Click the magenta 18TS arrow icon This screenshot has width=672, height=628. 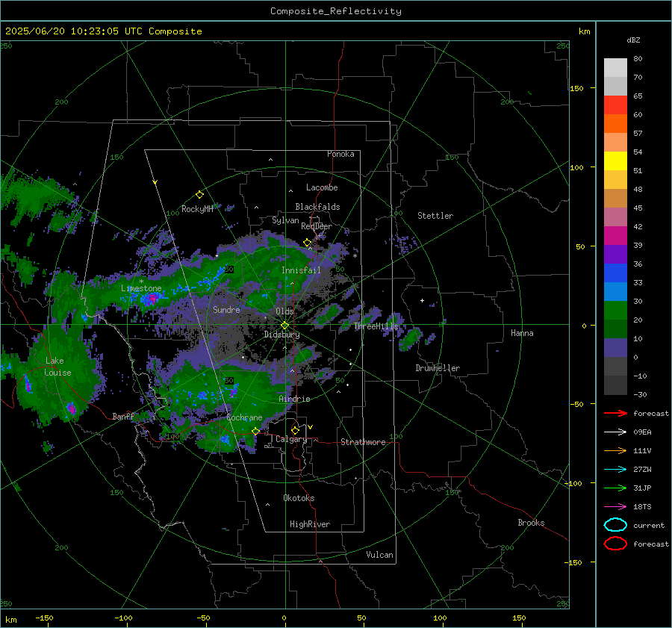click(615, 507)
